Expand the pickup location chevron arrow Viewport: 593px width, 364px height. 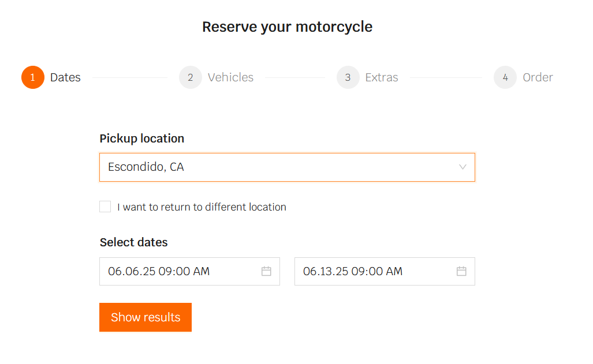(x=463, y=167)
